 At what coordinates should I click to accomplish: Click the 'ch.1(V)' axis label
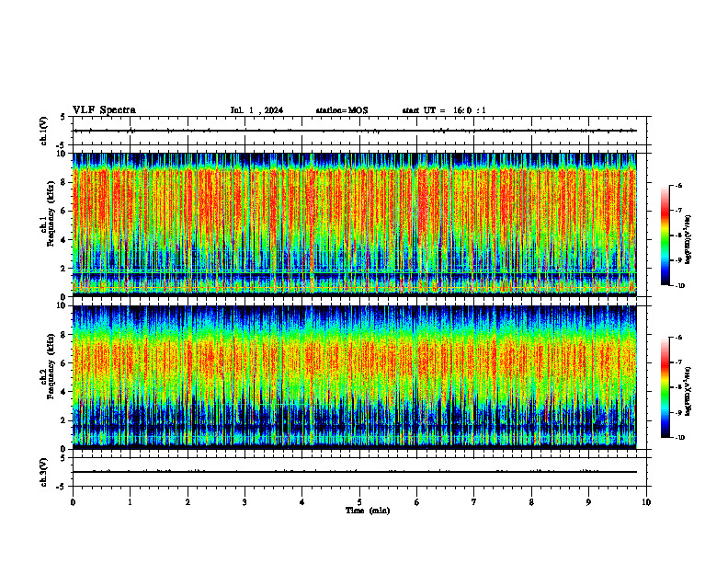tap(43, 131)
